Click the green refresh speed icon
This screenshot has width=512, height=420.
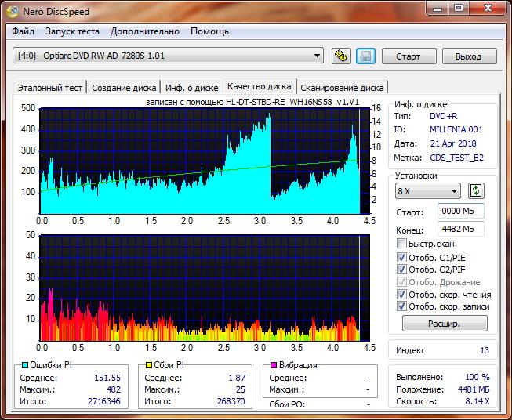(476, 190)
